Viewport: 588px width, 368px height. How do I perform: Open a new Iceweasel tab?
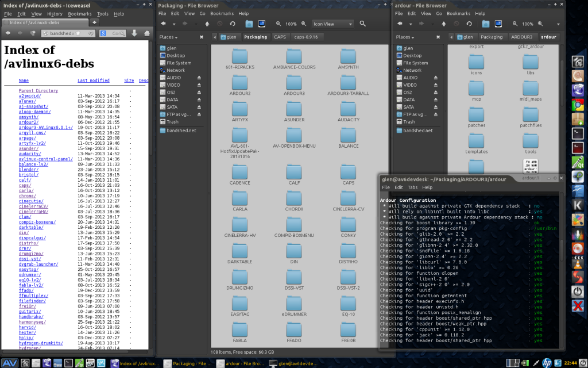tap(95, 22)
